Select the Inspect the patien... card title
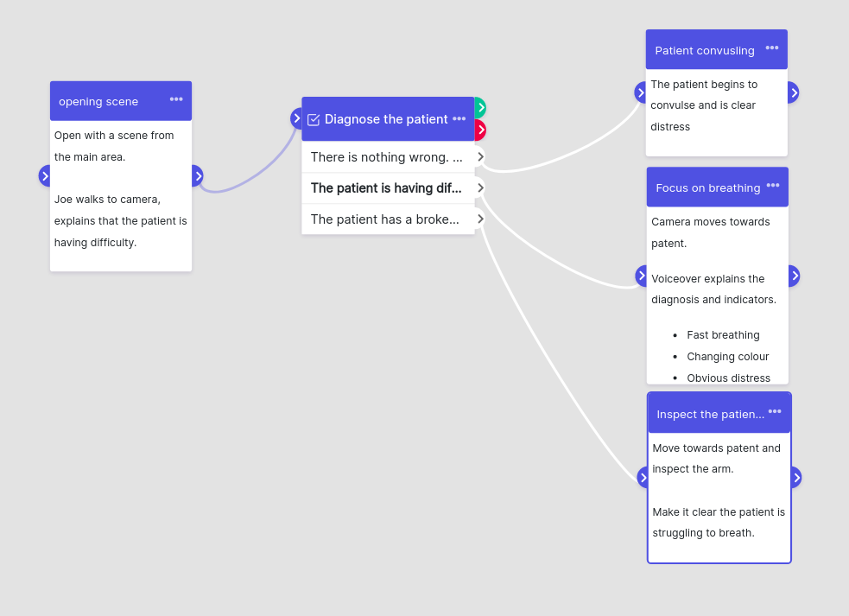 click(711, 415)
